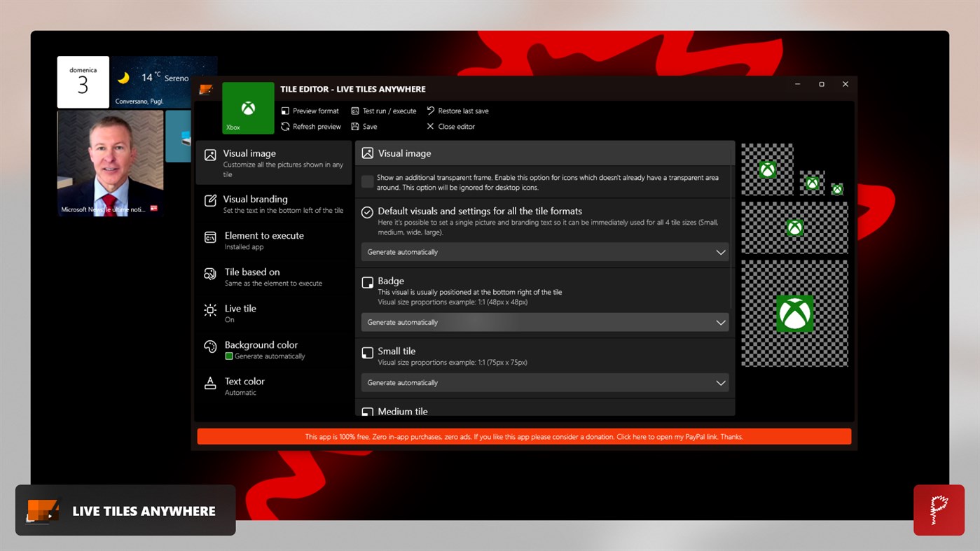The width and height of the screenshot is (980, 551).
Task: Open the Text color settings entry
Action: pyautogui.click(x=273, y=386)
